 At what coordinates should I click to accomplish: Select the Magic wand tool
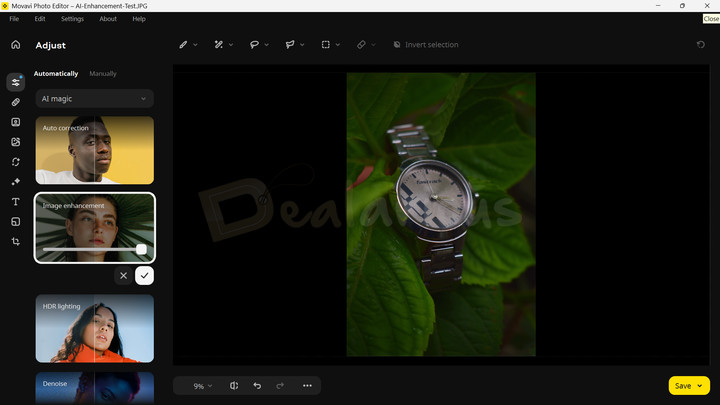click(x=219, y=45)
